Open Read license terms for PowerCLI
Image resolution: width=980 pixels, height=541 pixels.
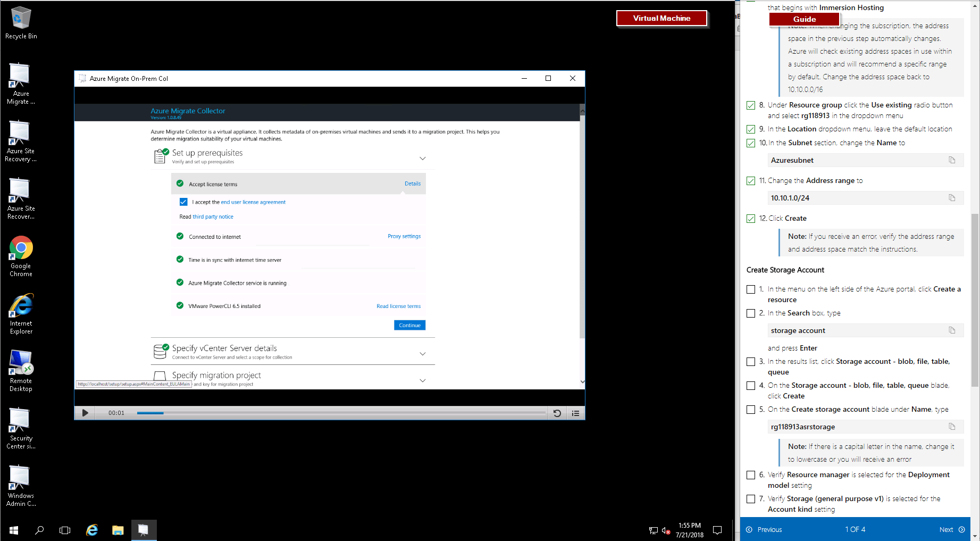[398, 306]
